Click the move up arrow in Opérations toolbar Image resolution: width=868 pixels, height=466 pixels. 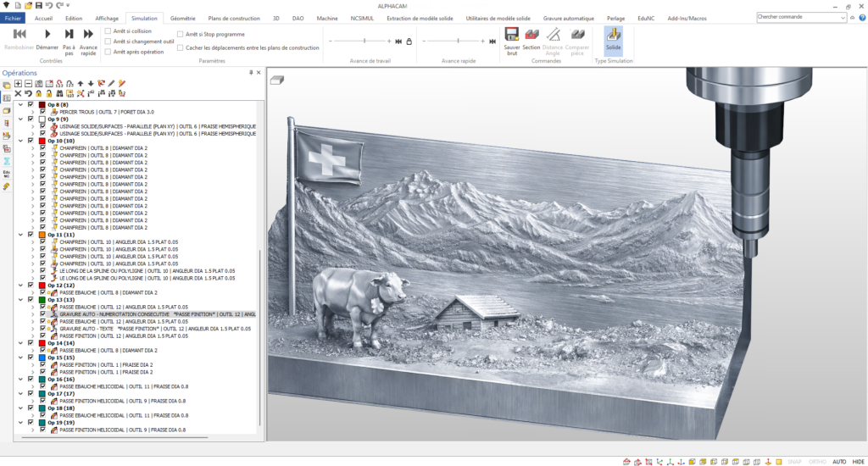click(x=80, y=84)
